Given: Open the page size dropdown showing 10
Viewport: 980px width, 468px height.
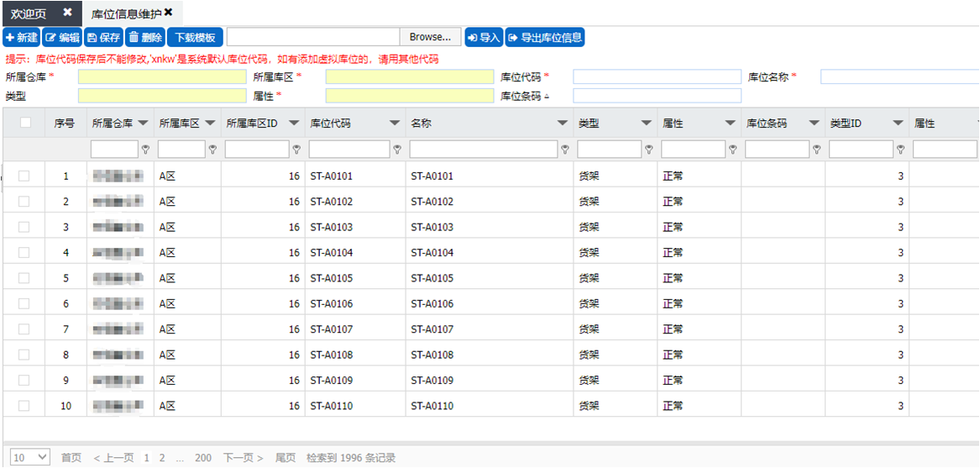Looking at the screenshot, I should pos(31,457).
